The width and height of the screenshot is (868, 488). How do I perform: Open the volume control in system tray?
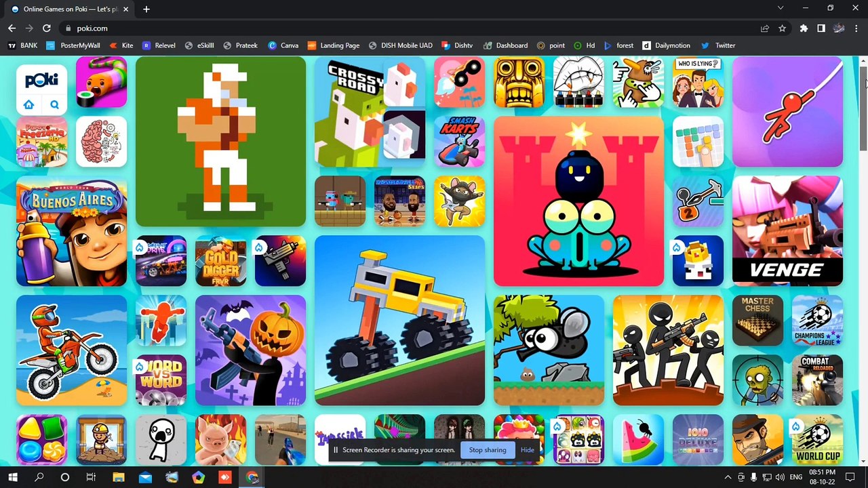[x=780, y=477]
